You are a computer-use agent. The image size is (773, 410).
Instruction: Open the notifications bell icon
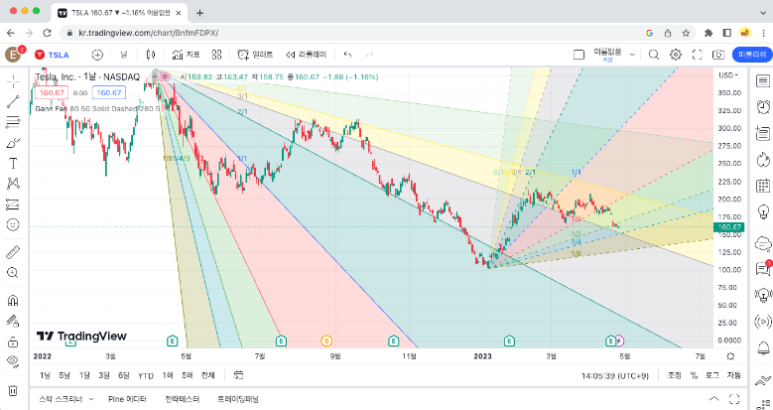pos(763,348)
